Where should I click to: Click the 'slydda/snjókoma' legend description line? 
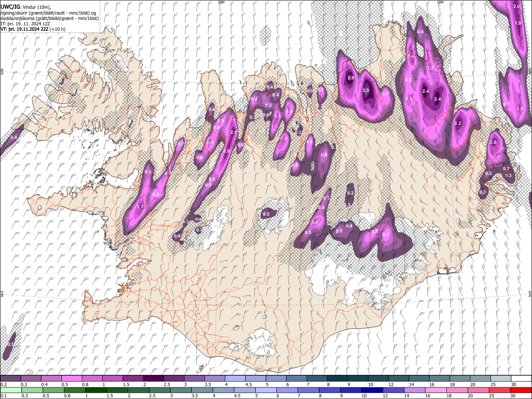coord(49,18)
